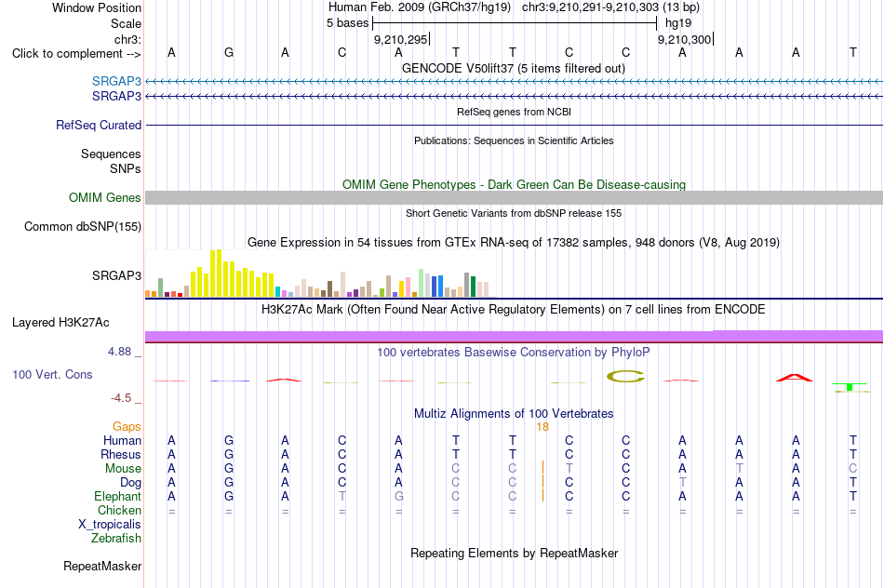Click the red A in PhyloP conservation logo
This screenshot has height=588, width=884.
click(x=795, y=378)
